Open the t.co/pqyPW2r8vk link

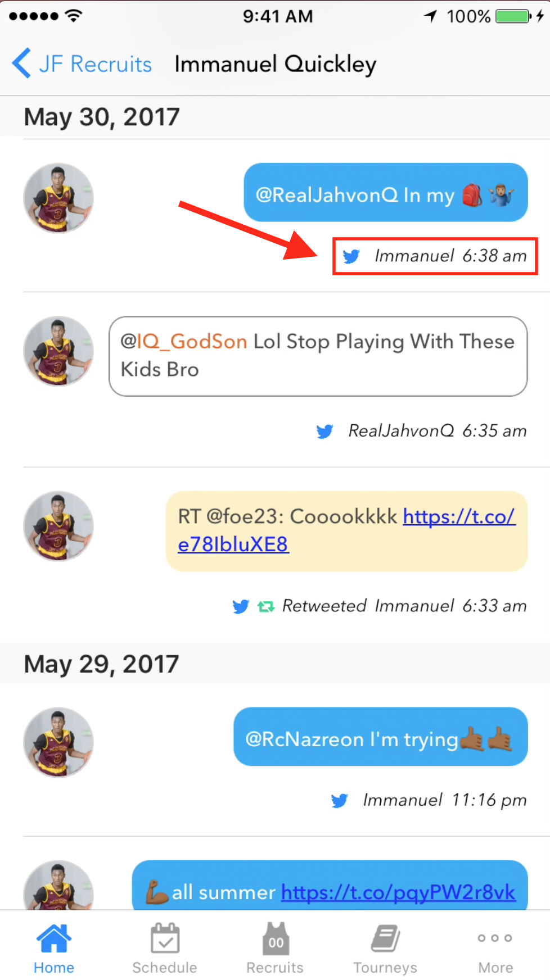pyautogui.click(x=398, y=892)
